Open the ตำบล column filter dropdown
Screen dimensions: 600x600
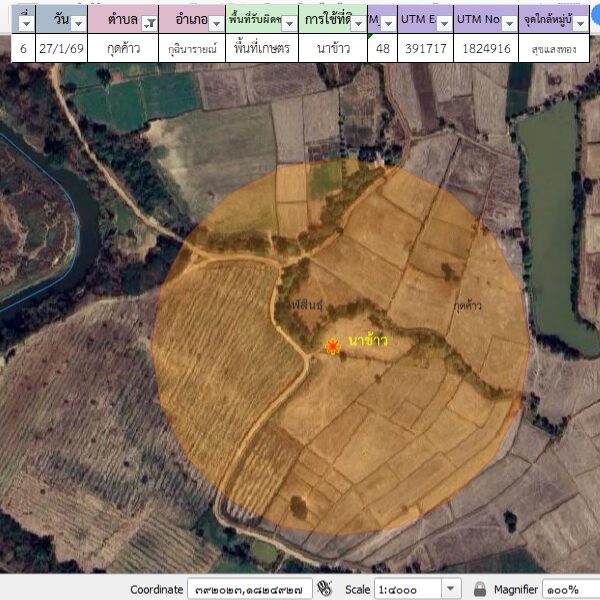coord(149,23)
